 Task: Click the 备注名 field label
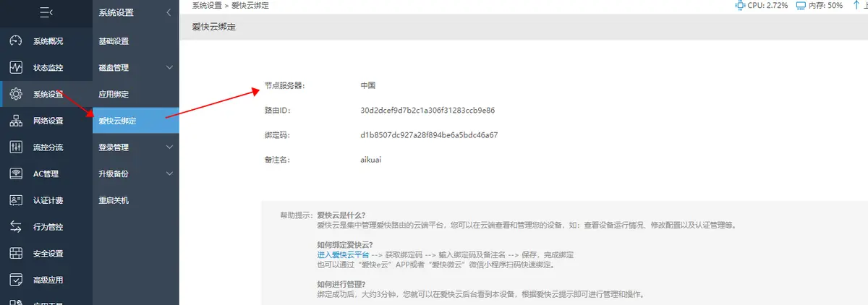tap(278, 160)
